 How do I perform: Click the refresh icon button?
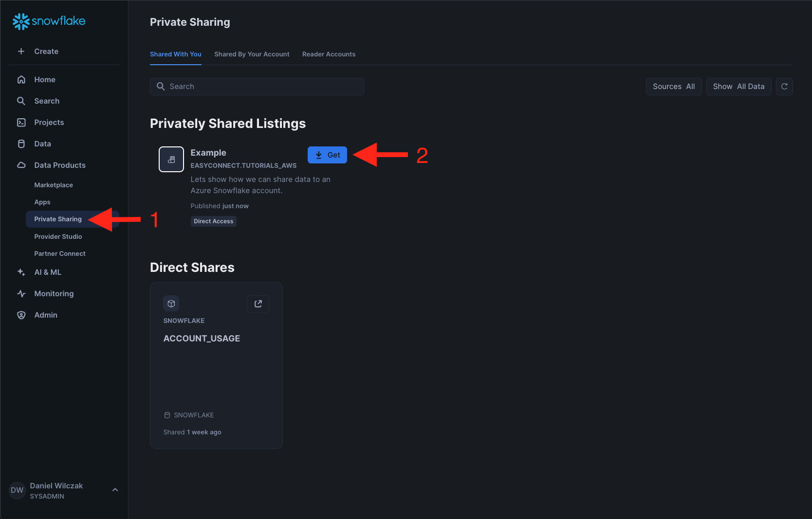coord(784,87)
